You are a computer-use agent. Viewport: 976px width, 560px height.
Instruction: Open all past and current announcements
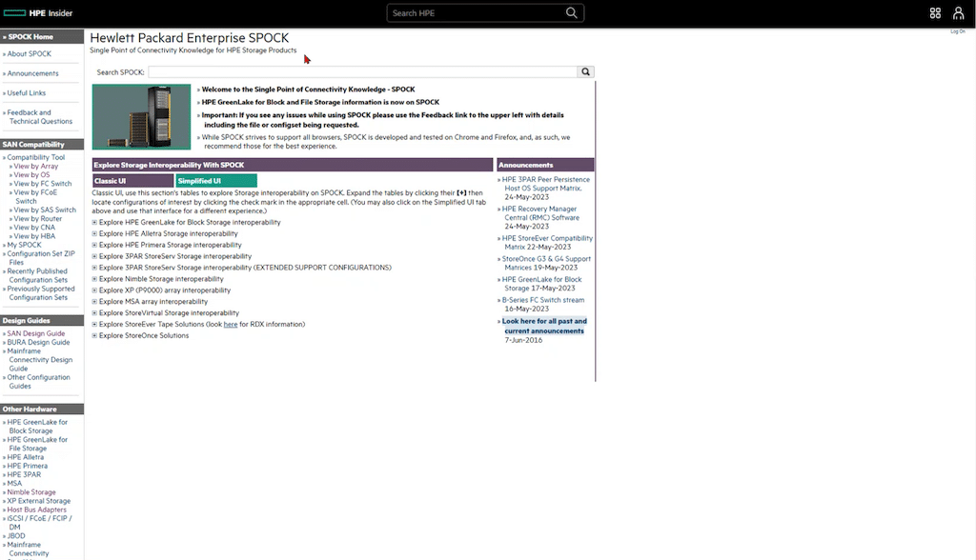tap(544, 326)
